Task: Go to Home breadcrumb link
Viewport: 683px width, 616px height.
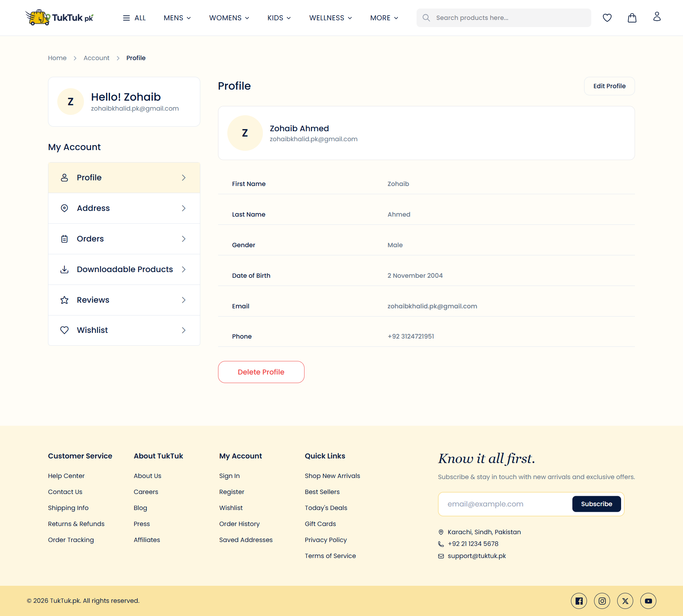Action: tap(57, 58)
